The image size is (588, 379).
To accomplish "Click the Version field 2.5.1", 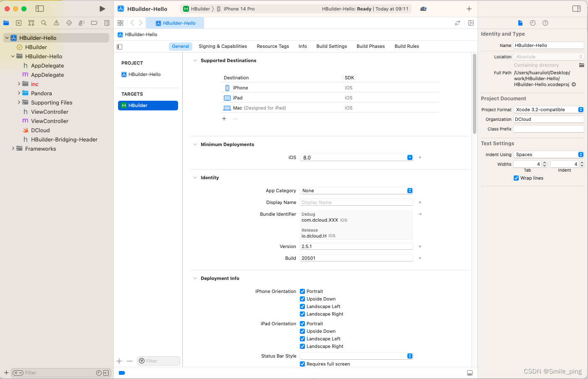I will 357,246.
